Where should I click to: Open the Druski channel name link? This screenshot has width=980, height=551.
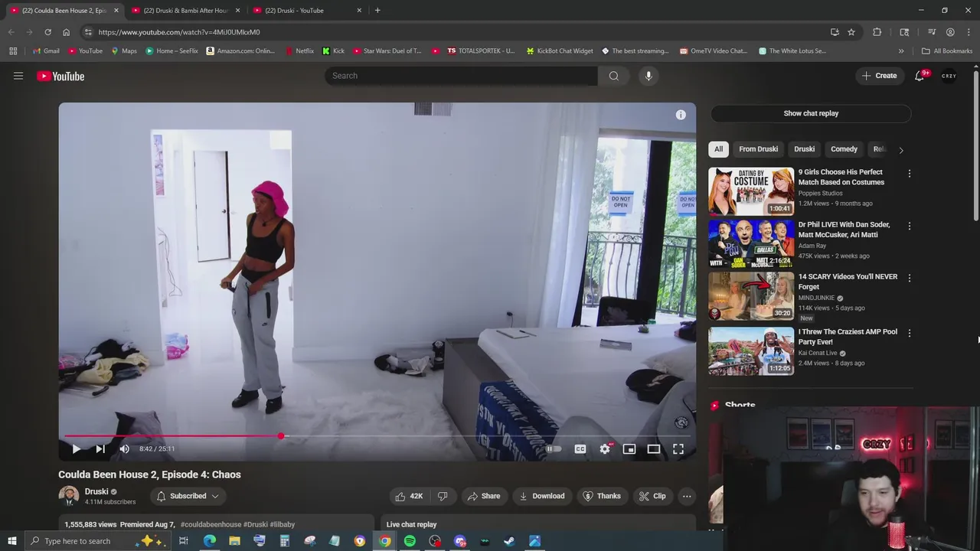pyautogui.click(x=96, y=491)
